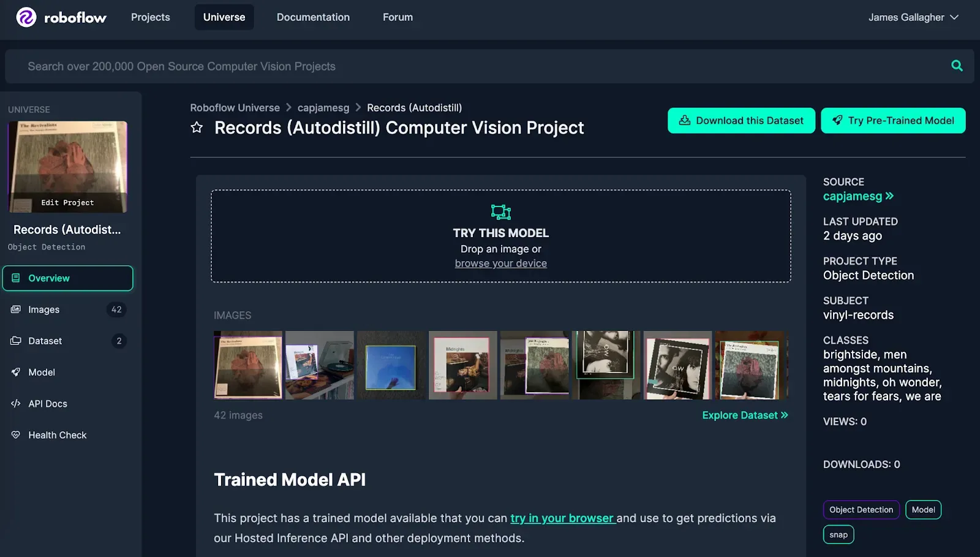Click the Images count badge 42
Viewport: 980px width, 557px height.
(x=116, y=309)
